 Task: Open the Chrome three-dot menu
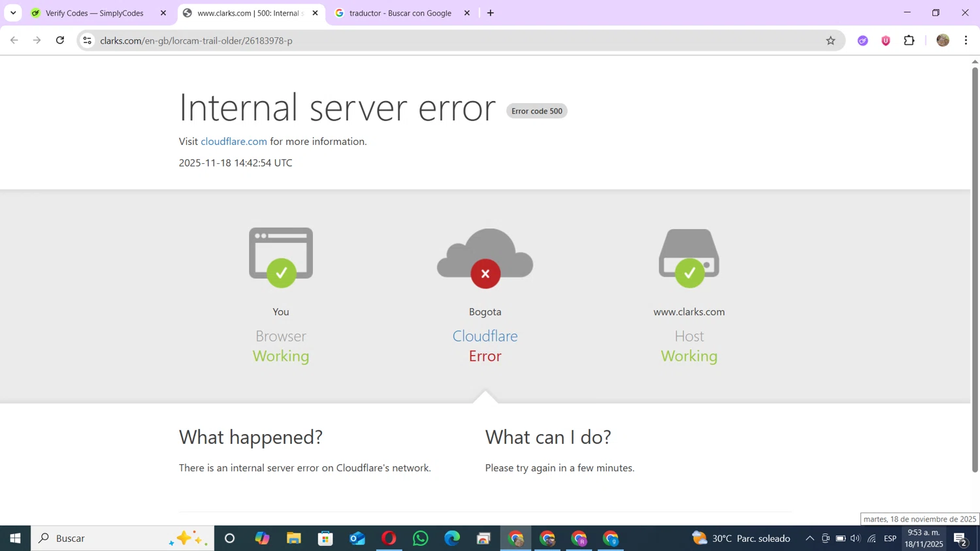tap(966, 40)
